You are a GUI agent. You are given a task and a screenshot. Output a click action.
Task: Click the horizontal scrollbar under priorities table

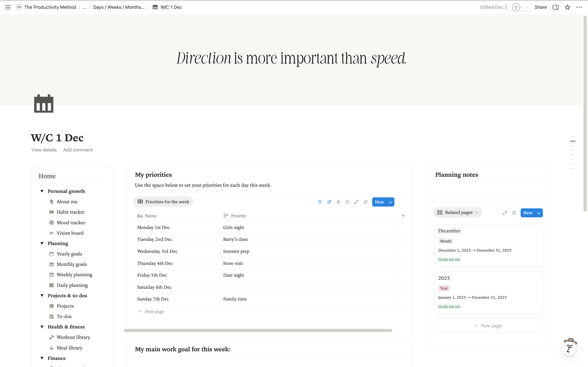(257, 330)
